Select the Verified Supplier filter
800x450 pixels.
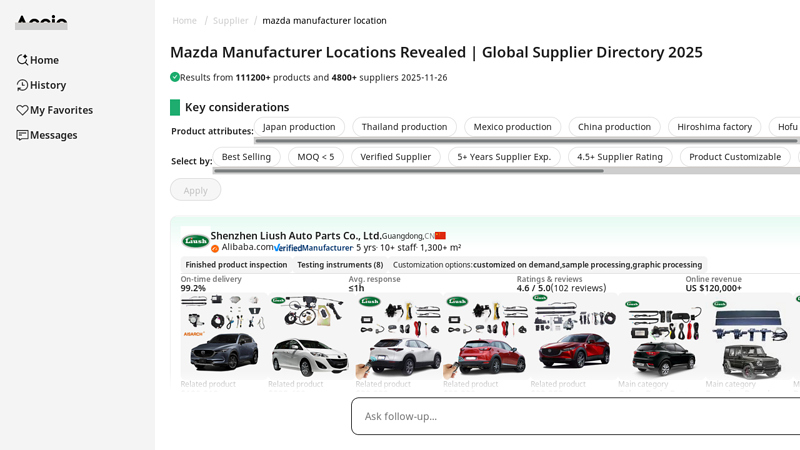(395, 157)
